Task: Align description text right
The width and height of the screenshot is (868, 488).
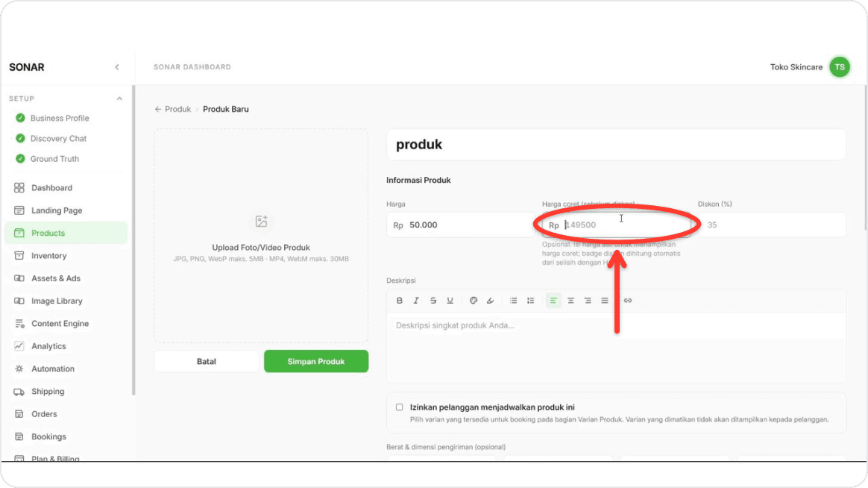Action: (588, 301)
